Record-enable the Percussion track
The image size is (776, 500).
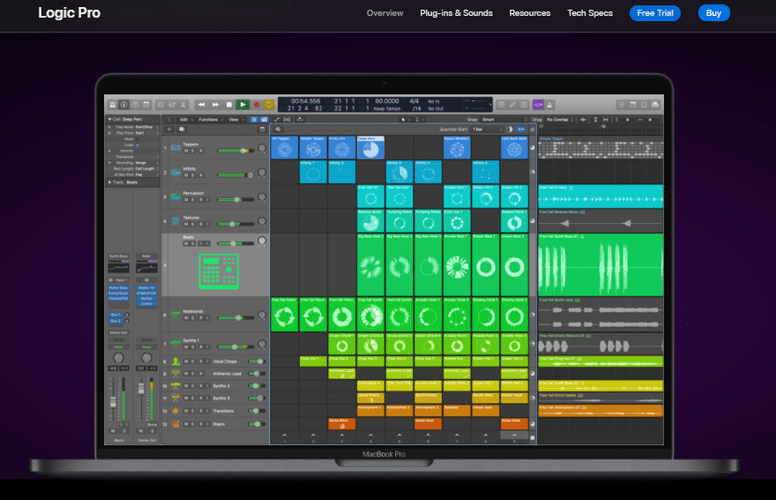click(200, 200)
